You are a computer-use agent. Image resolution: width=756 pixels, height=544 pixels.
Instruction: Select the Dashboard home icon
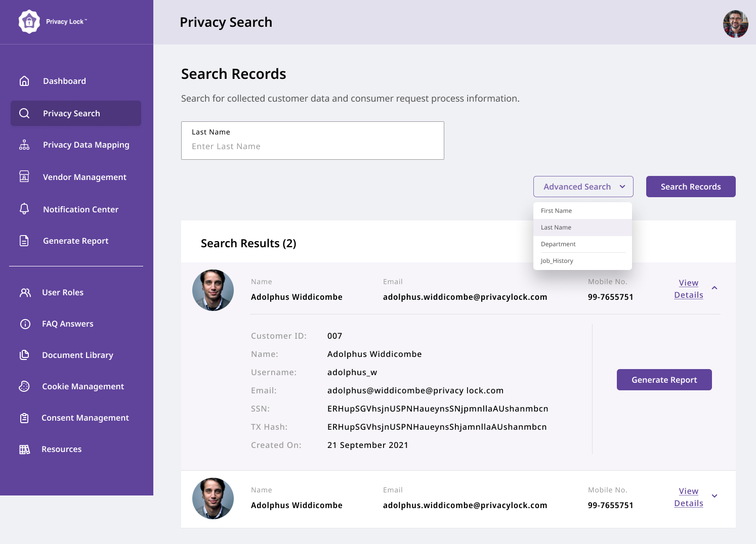pos(24,81)
